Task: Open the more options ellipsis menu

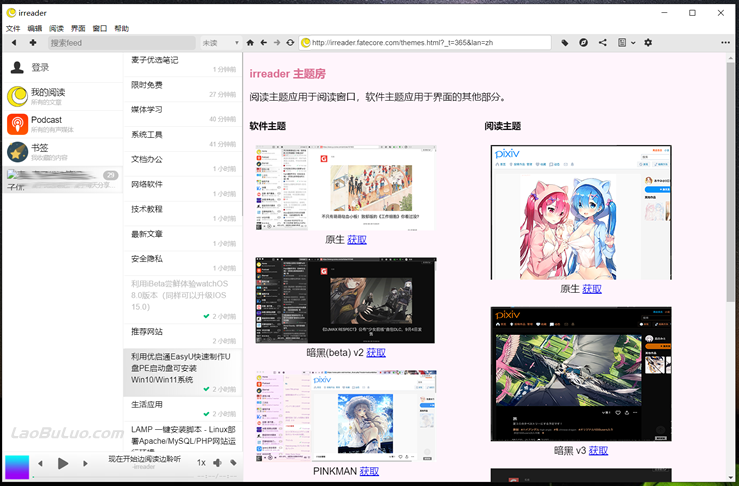Action: coord(725,42)
